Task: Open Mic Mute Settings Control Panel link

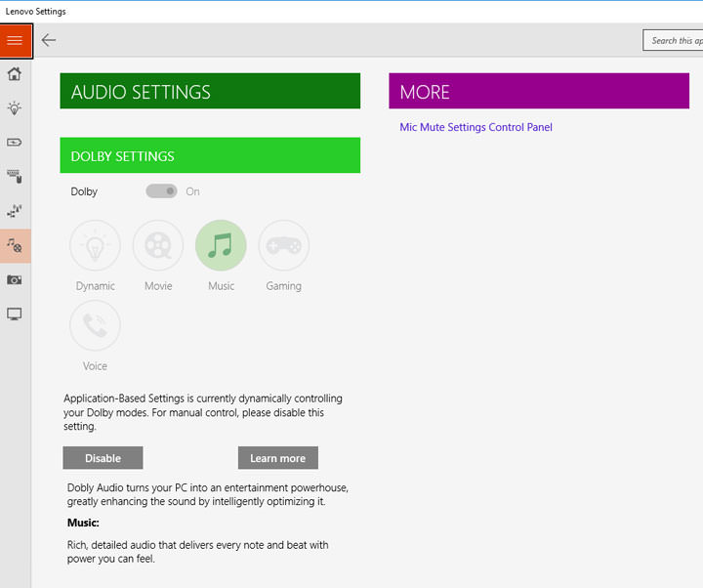Action: (x=476, y=127)
